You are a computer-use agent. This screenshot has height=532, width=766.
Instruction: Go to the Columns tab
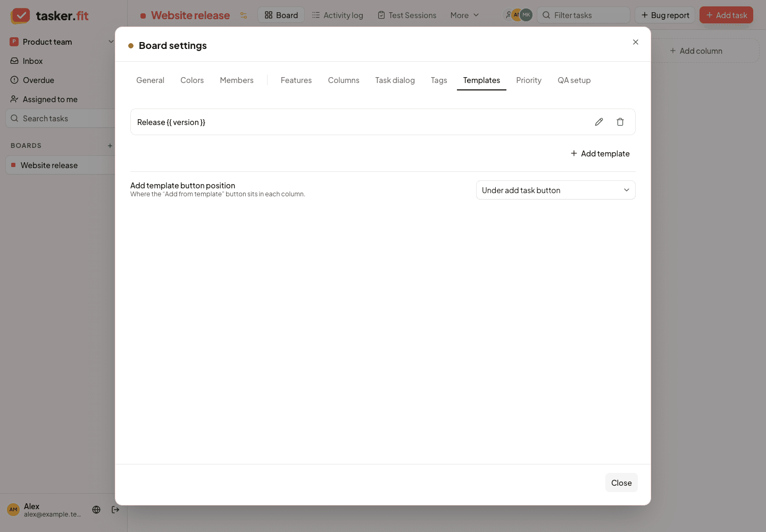point(344,80)
